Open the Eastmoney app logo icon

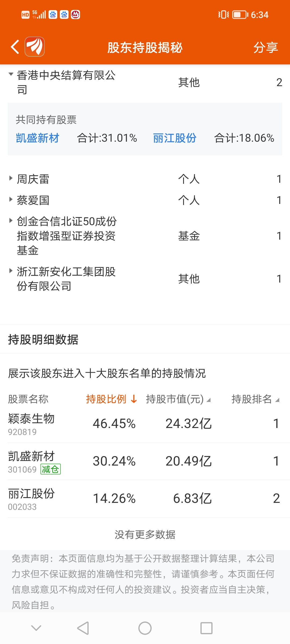(35, 47)
